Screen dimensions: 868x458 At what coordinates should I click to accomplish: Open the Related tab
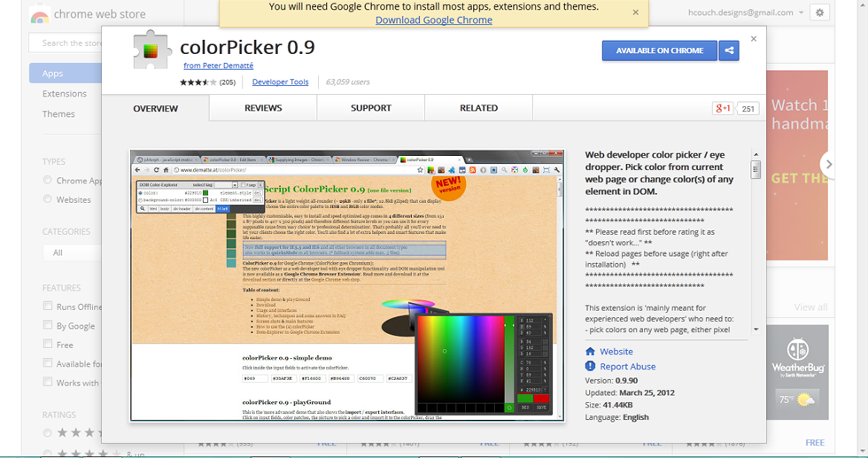[x=479, y=108]
